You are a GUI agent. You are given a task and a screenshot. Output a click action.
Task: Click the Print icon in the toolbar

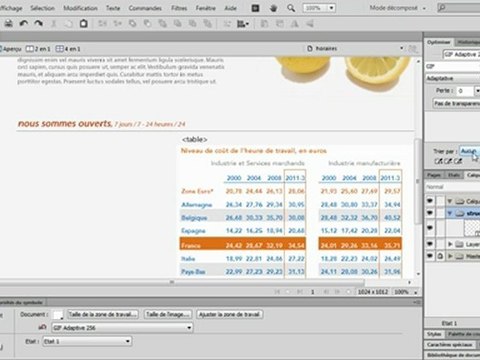(x=8, y=23)
